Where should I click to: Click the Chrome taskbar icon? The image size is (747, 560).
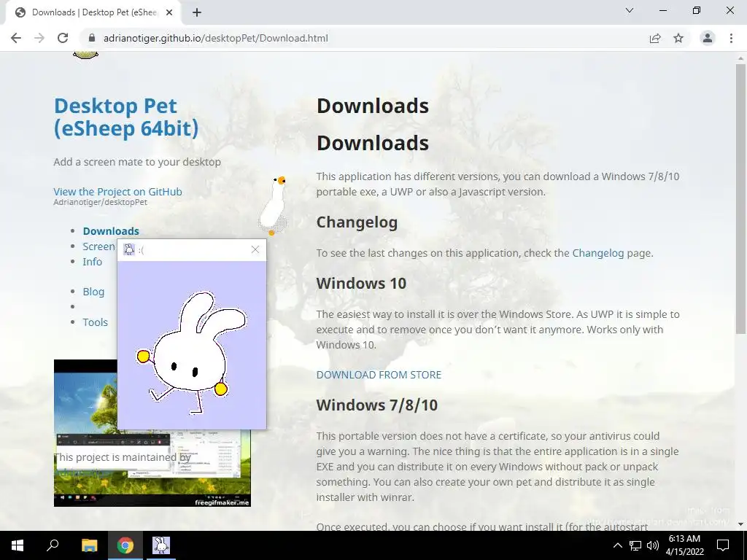pyautogui.click(x=125, y=545)
